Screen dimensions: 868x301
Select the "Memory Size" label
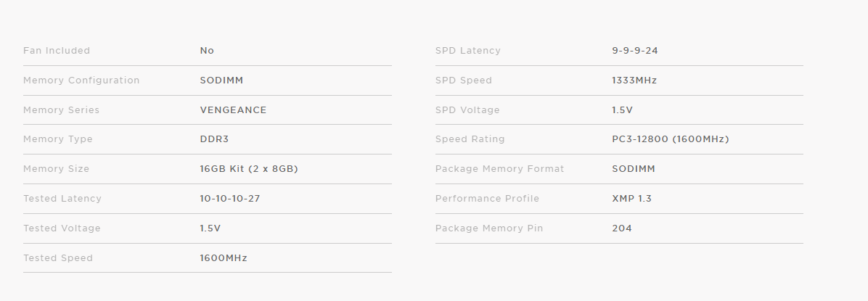[x=56, y=169]
